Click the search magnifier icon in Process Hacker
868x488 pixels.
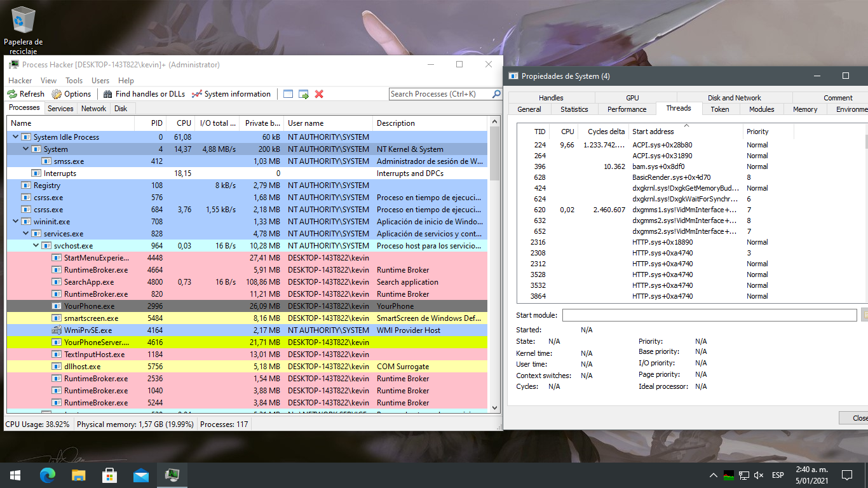point(496,94)
